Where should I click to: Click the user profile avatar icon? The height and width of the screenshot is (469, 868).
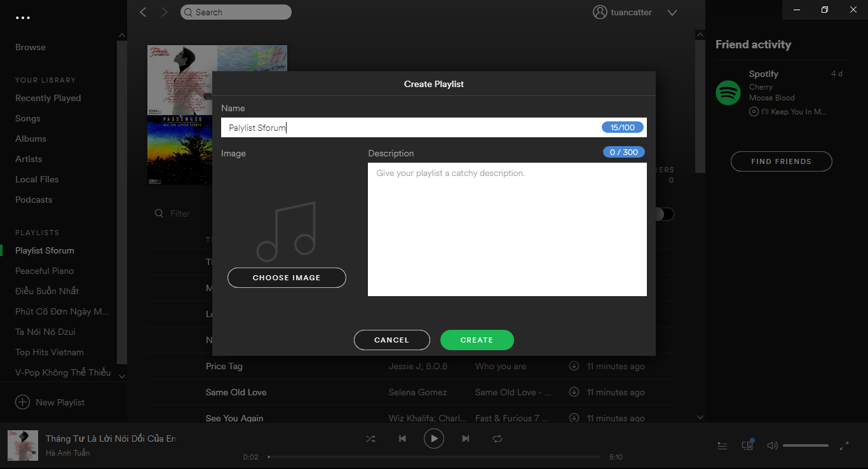pos(600,12)
